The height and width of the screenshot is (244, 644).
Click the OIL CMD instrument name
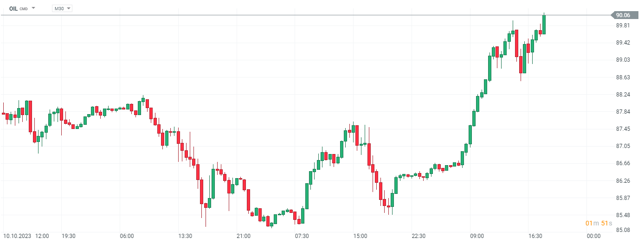[19, 8]
